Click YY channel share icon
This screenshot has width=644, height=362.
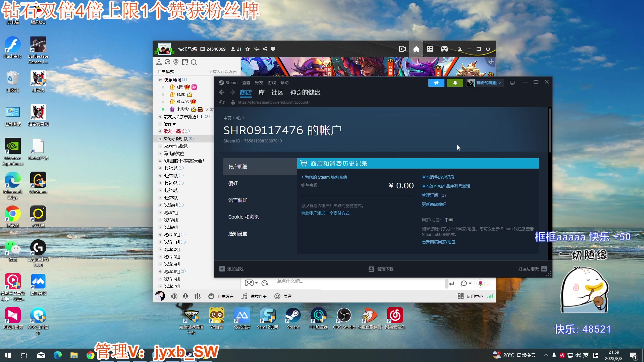coord(265,49)
